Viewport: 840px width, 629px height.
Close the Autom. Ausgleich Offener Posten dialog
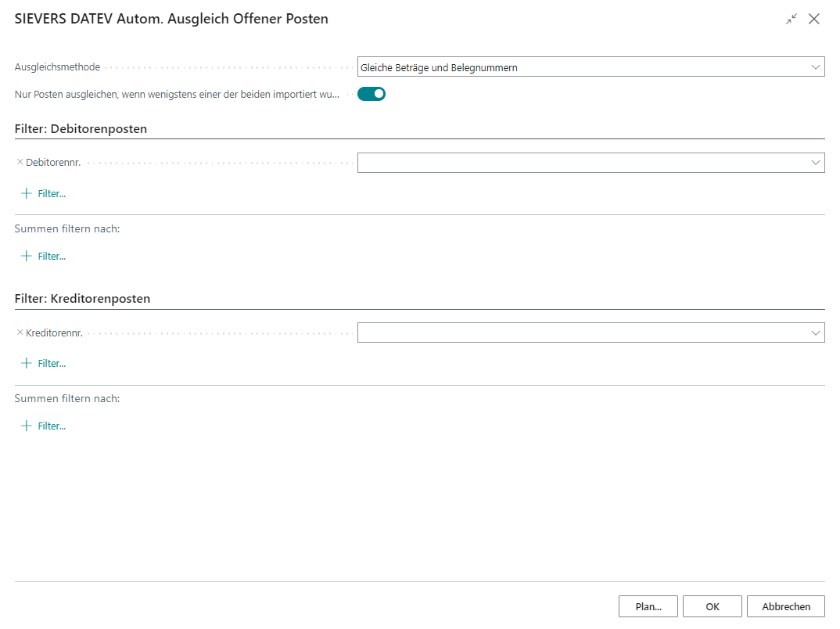(x=814, y=20)
